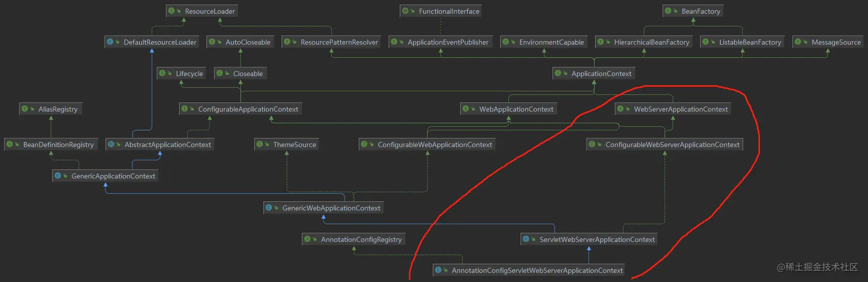Click the AnnotationConfigRegistry node
868x282 pixels.
[x=354, y=239]
